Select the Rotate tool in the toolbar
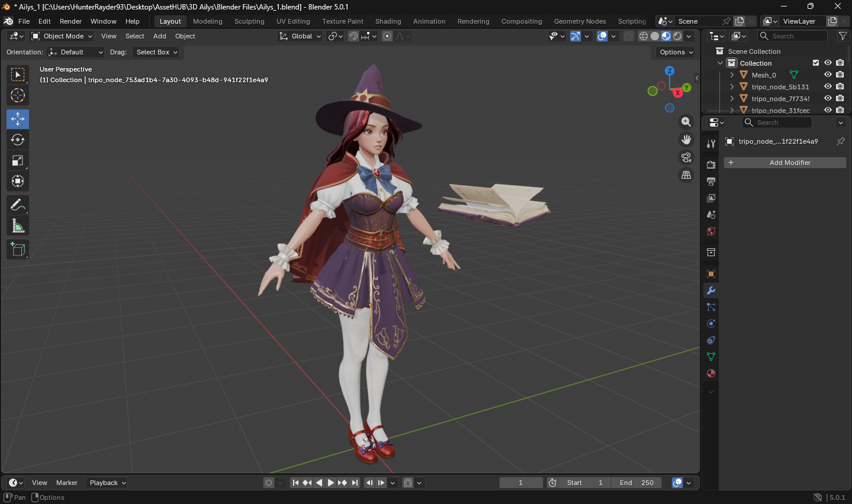 click(x=18, y=140)
